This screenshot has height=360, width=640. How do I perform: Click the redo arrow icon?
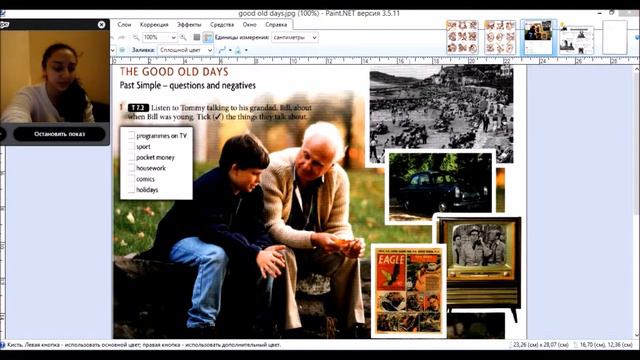(x=121, y=38)
